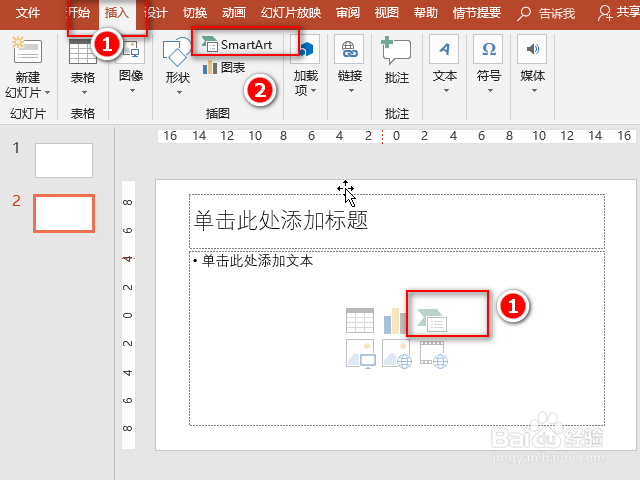640x480 pixels.
Task: Open the File (文件) tab
Action: point(28,13)
